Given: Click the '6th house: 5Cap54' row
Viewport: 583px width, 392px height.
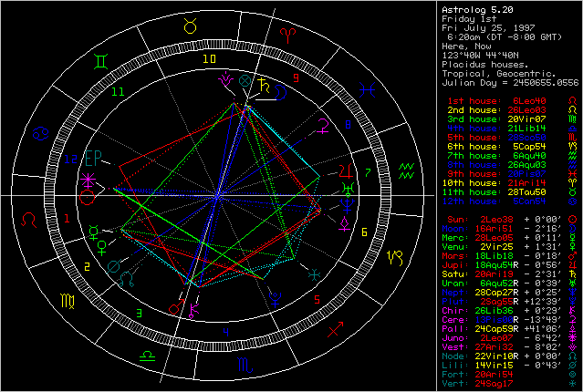Looking at the screenshot, I should tap(510, 147).
